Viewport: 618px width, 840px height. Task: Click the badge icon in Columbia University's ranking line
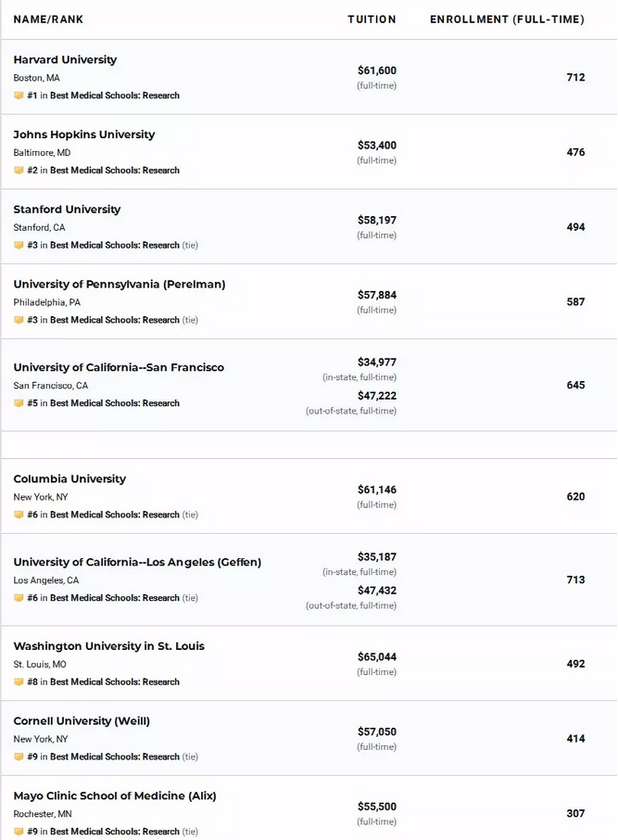[x=19, y=515]
